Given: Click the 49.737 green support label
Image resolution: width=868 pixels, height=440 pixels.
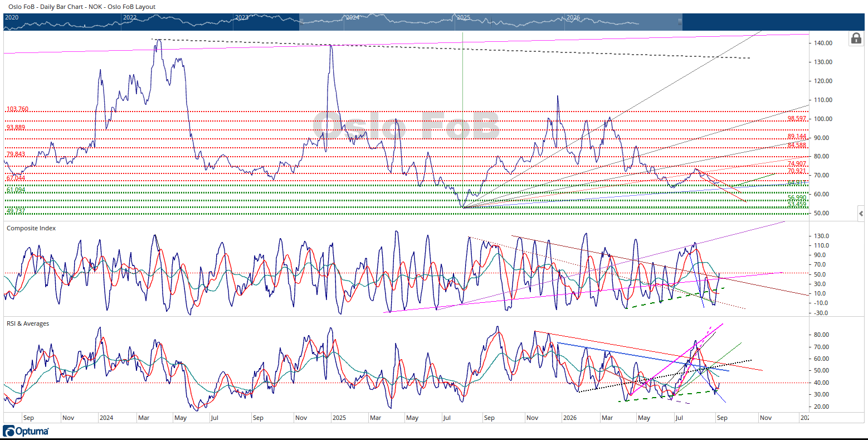Looking at the screenshot, I should click(x=16, y=211).
